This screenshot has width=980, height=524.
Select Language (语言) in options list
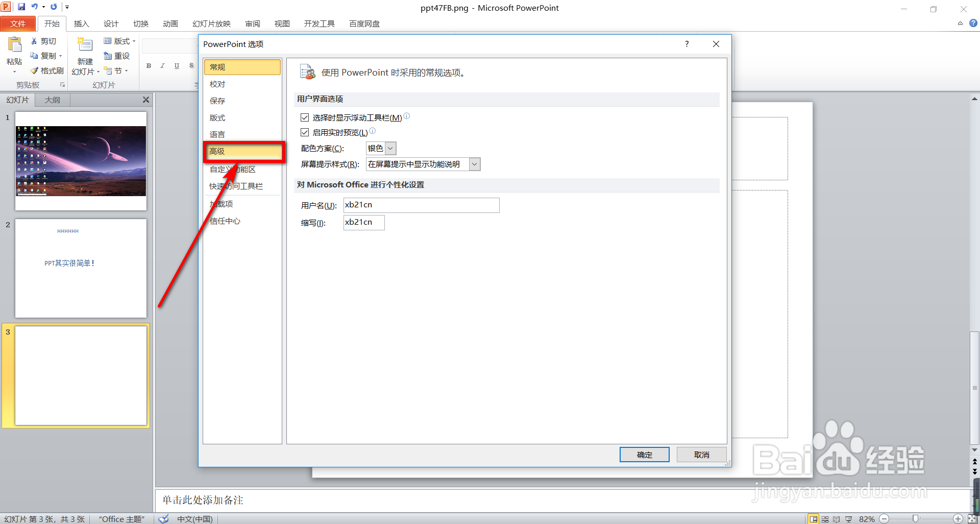coord(243,134)
